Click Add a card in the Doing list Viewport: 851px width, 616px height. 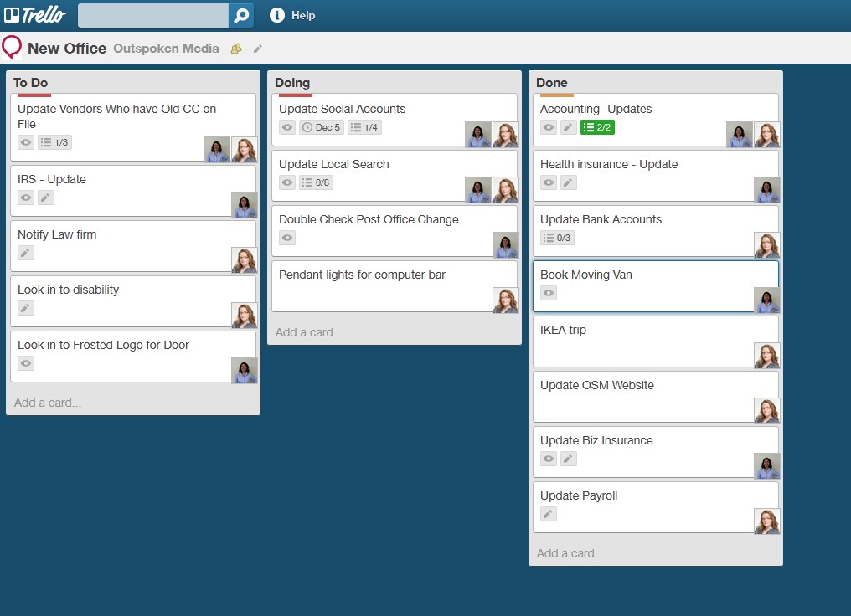pyautogui.click(x=309, y=332)
